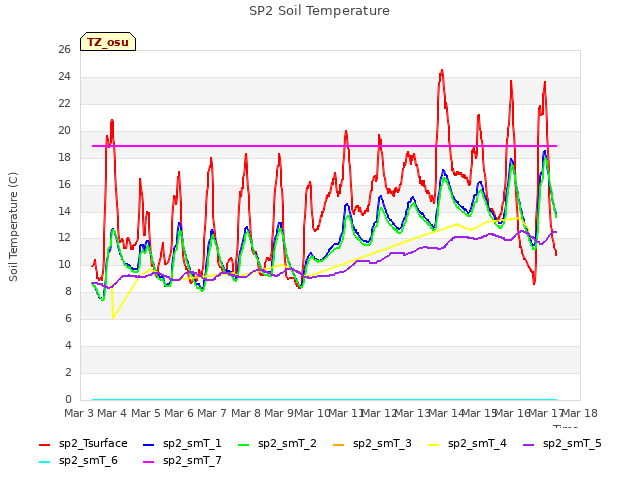This screenshot has width=640, height=480.
Task: Toggle sp2_Tsurface legend entry
Action: pyautogui.click(x=83, y=444)
